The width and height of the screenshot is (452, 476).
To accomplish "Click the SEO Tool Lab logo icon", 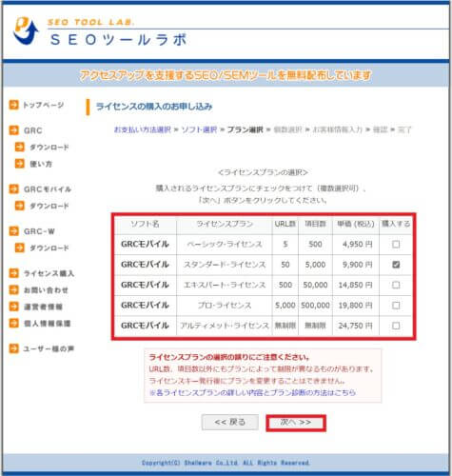I will point(26,30).
